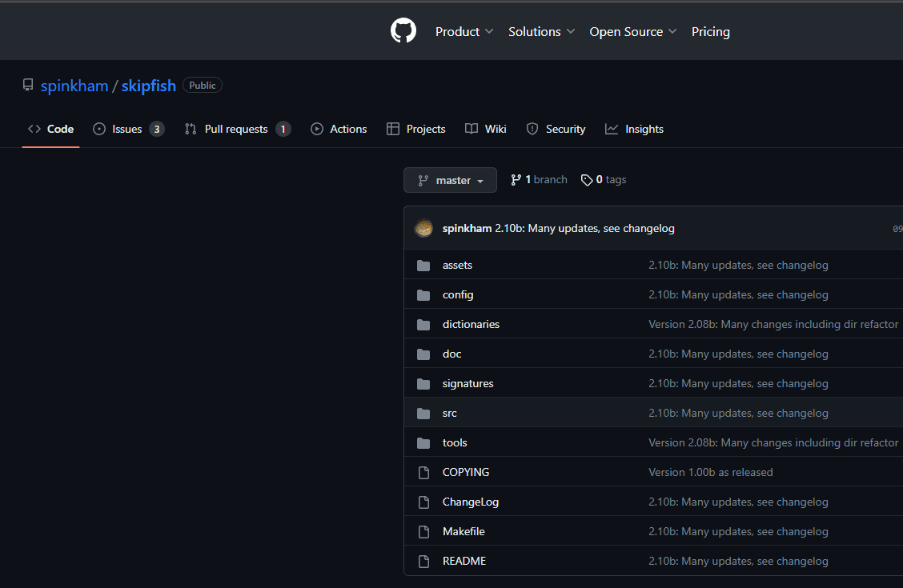Open the Pricing link
The height and width of the screenshot is (588, 903).
tap(710, 32)
